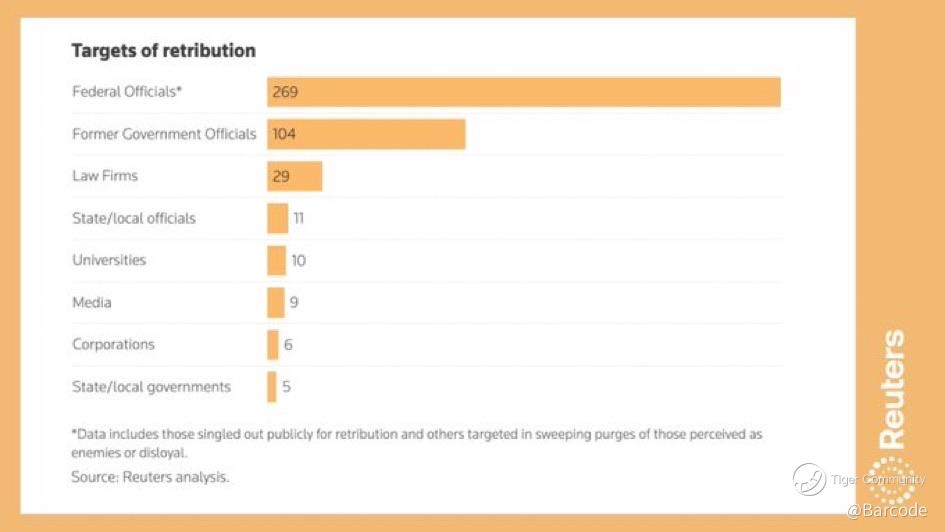The image size is (945, 532).
Task: Click the Media category label
Action: tap(92, 302)
